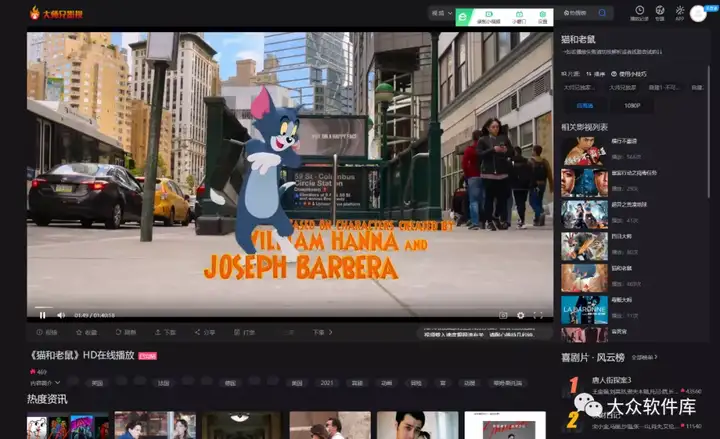Open first related movie with boxer thumbnail
720x439 pixels.
click(x=584, y=151)
